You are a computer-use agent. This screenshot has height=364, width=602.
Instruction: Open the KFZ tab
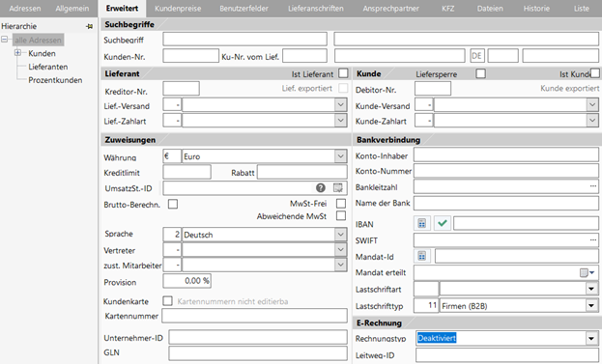pos(447,9)
